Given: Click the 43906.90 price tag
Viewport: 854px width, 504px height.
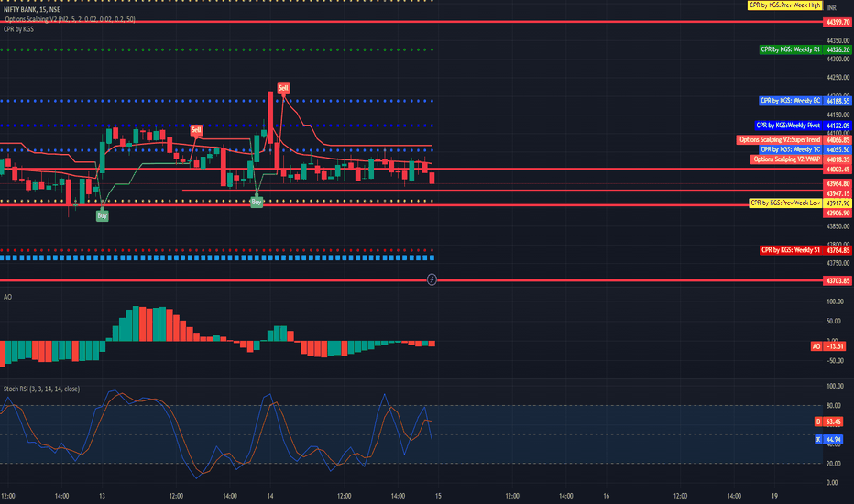Looking at the screenshot, I should 838,213.
